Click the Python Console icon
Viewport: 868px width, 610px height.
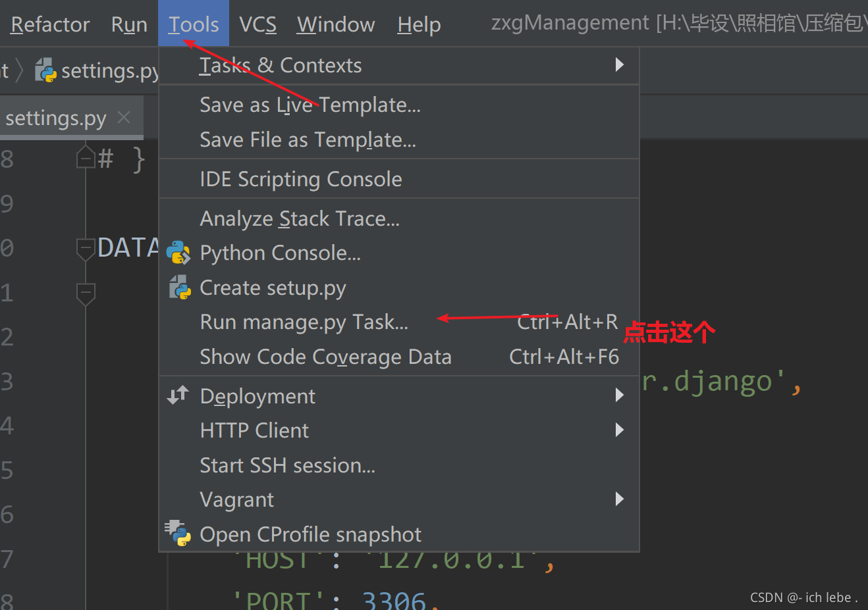[x=178, y=253]
